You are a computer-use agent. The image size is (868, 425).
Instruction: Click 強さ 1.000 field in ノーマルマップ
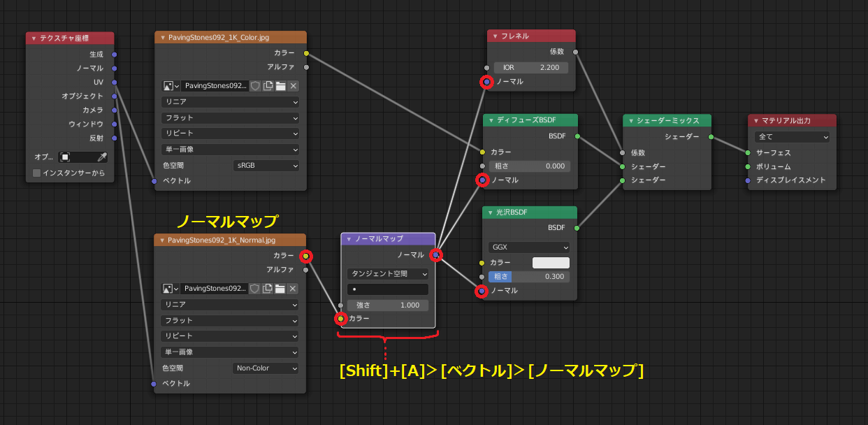[388, 305]
